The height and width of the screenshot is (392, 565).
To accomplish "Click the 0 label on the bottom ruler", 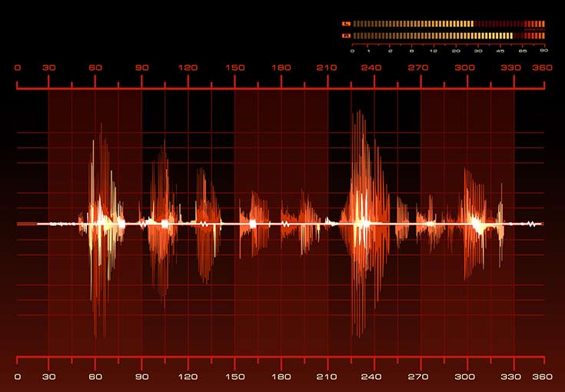I will tap(17, 377).
